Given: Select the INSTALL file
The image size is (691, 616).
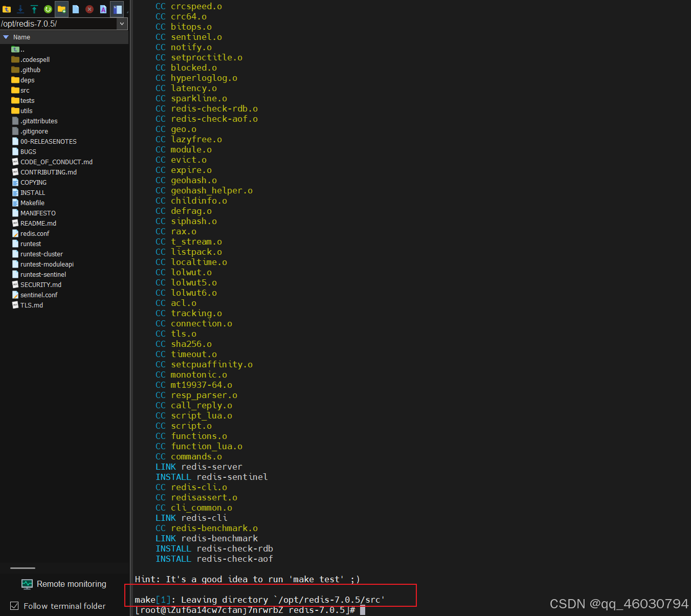Looking at the screenshot, I should tap(28, 193).
